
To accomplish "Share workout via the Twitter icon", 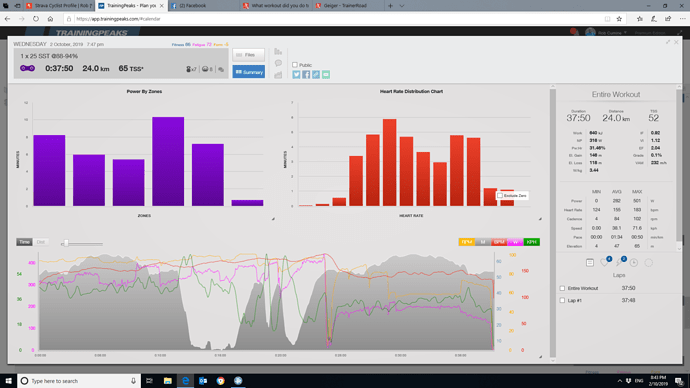I will [x=296, y=74].
